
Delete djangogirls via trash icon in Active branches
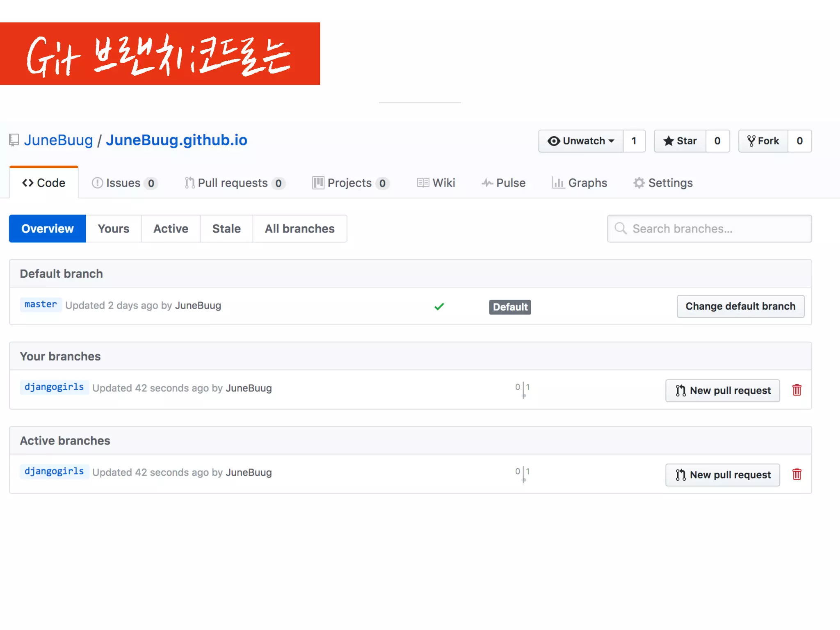point(797,475)
